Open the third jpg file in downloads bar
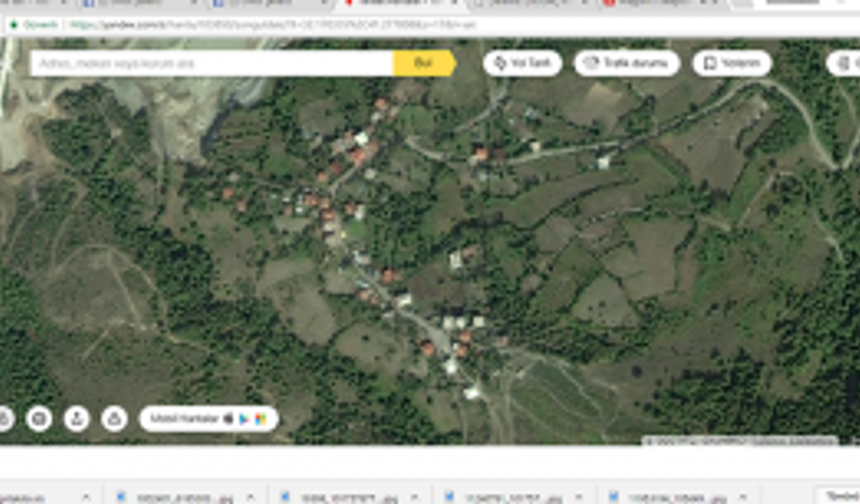860x504 pixels. click(x=505, y=498)
